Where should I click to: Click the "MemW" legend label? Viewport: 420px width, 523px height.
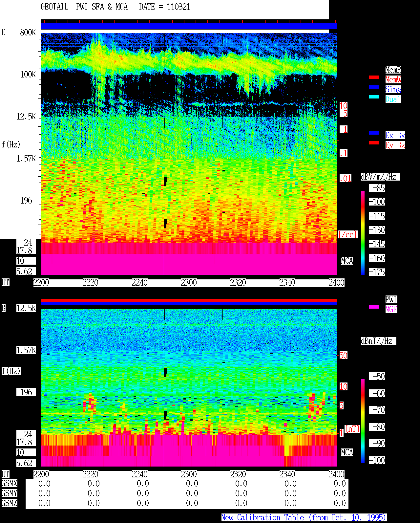[393, 79]
